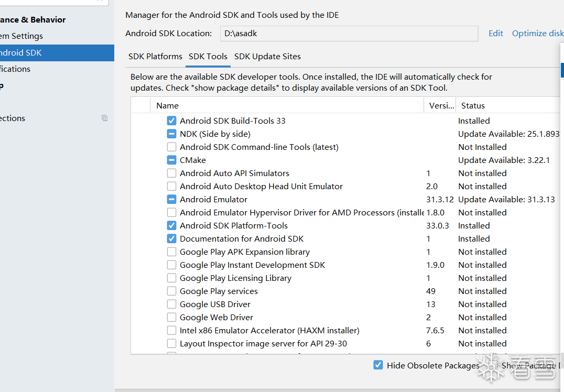Switch to the SDK Platforms tab
Viewport: 564px width, 392px height.
pyautogui.click(x=155, y=57)
